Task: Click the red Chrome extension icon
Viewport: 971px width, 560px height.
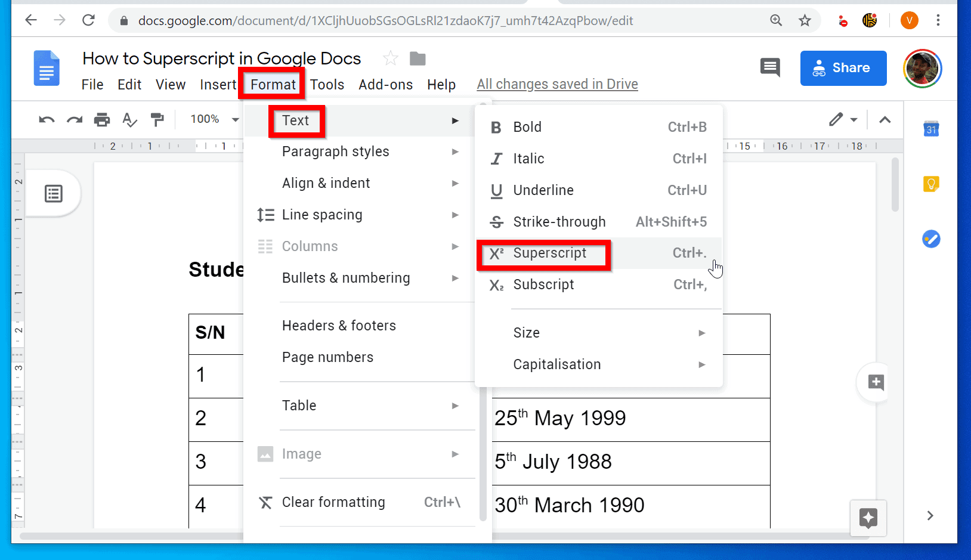Action: click(843, 21)
